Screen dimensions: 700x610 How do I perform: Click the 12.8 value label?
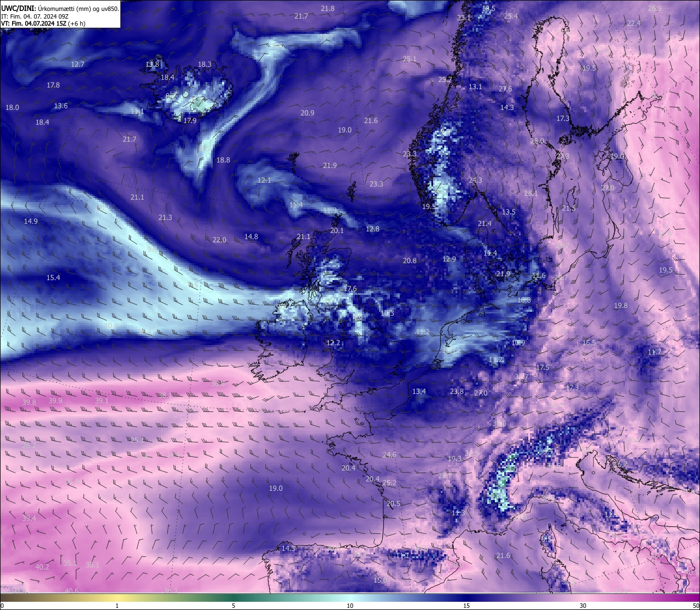click(372, 229)
